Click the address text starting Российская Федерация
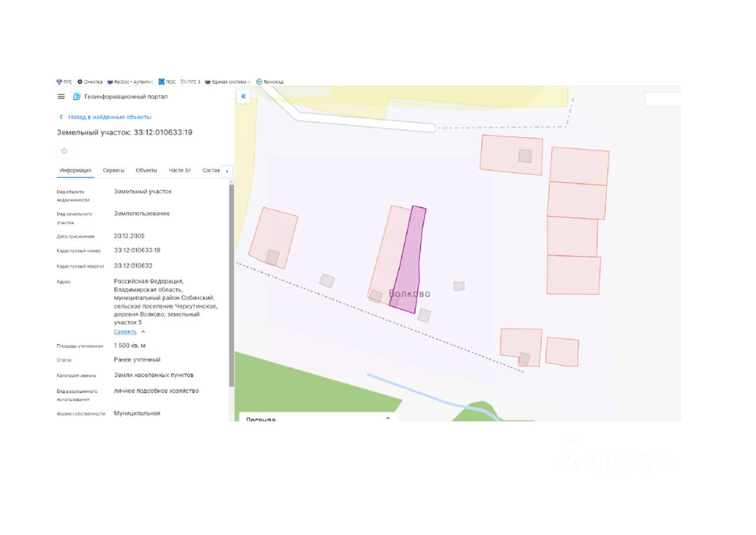 coord(166,302)
